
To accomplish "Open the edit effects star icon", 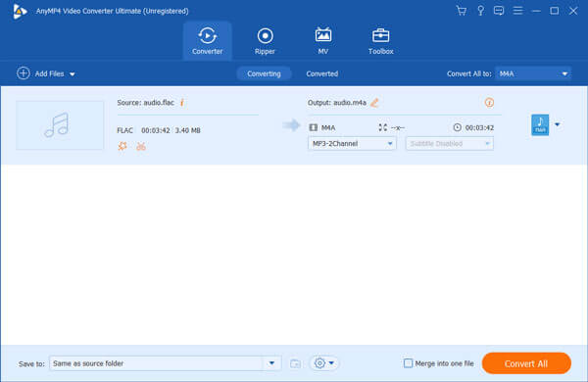I will click(122, 146).
